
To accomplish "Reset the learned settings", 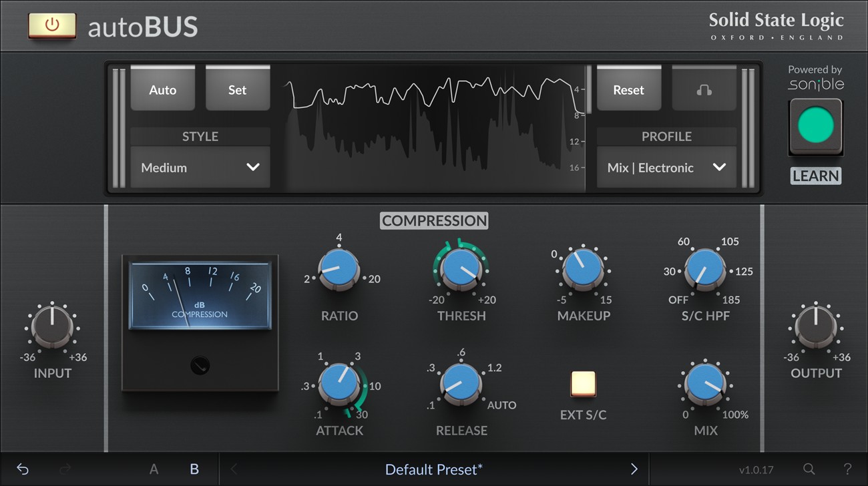I will pos(628,89).
